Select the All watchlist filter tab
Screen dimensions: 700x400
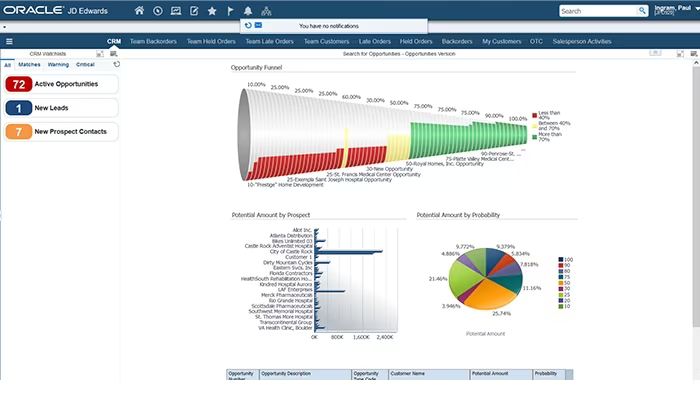pyautogui.click(x=8, y=65)
